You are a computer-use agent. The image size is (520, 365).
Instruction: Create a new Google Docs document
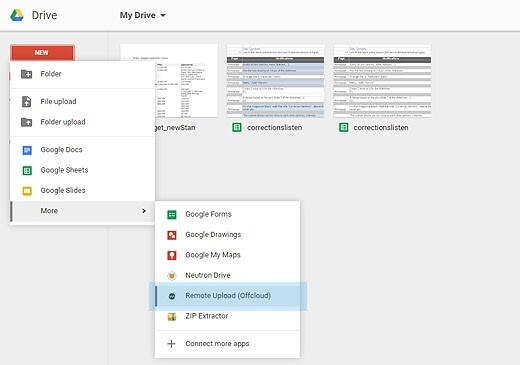point(83,150)
